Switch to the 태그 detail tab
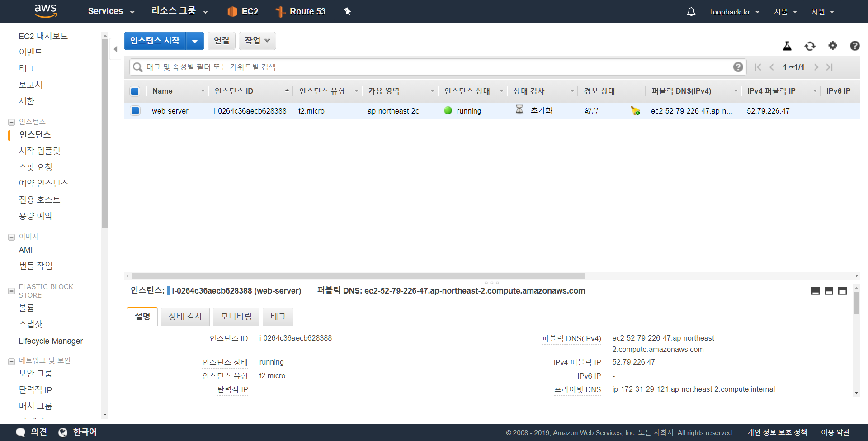 (x=278, y=317)
